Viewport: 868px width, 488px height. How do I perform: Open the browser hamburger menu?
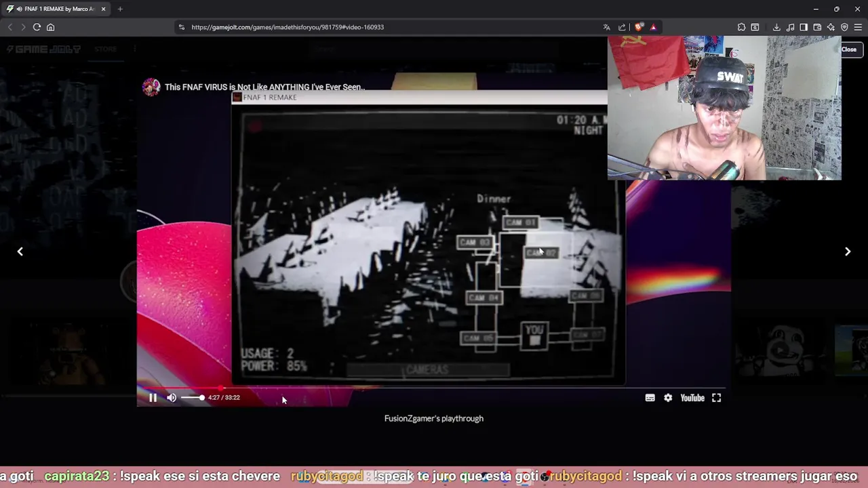[x=858, y=27]
